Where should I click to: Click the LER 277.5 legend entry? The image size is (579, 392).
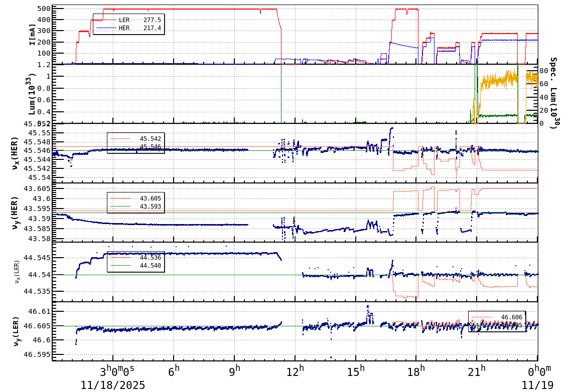pos(128,20)
